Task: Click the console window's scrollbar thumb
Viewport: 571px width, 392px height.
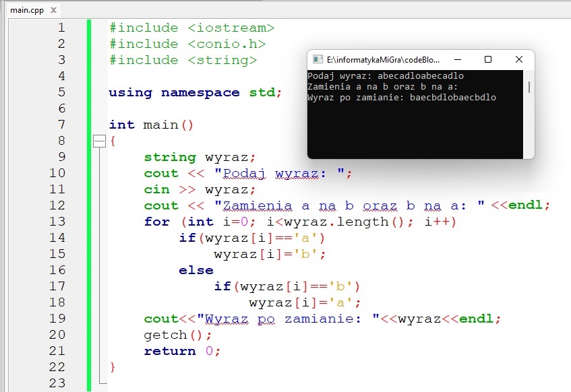Action: 529,87
